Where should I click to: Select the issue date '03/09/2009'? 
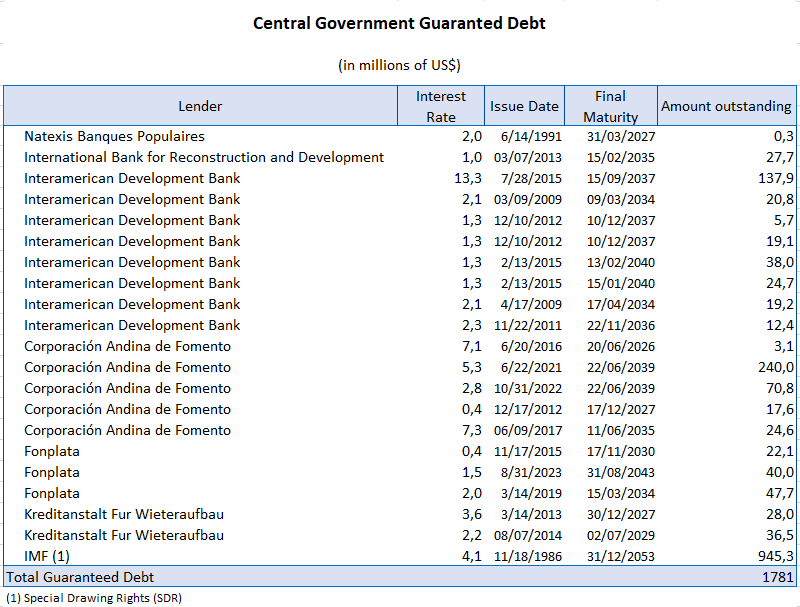pyautogui.click(x=528, y=199)
